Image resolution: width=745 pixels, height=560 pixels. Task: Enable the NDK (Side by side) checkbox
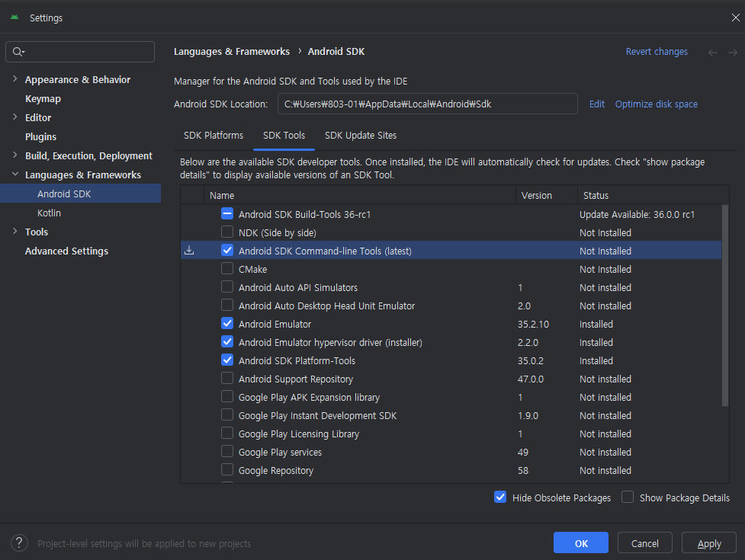227,232
